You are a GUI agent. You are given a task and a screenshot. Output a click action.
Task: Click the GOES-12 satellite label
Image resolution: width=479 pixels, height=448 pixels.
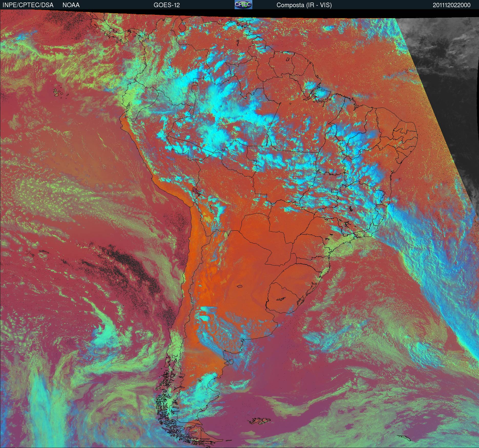click(166, 5)
